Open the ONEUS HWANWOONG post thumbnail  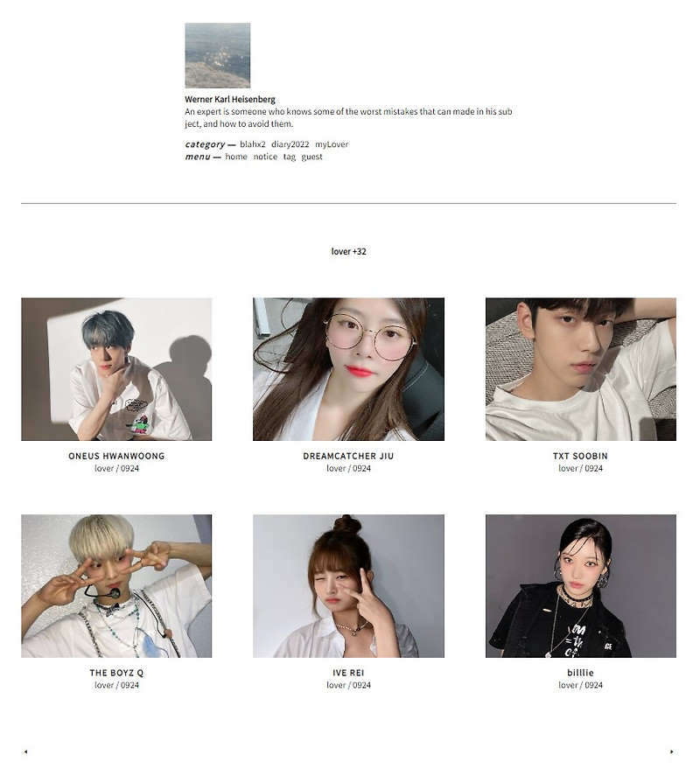[116, 369]
